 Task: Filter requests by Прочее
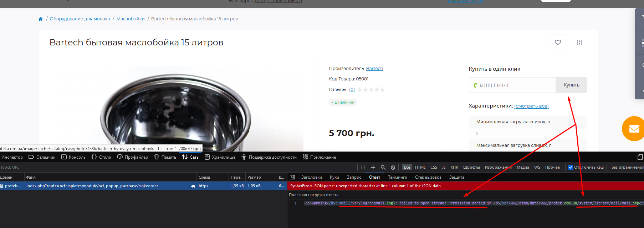coord(552,167)
